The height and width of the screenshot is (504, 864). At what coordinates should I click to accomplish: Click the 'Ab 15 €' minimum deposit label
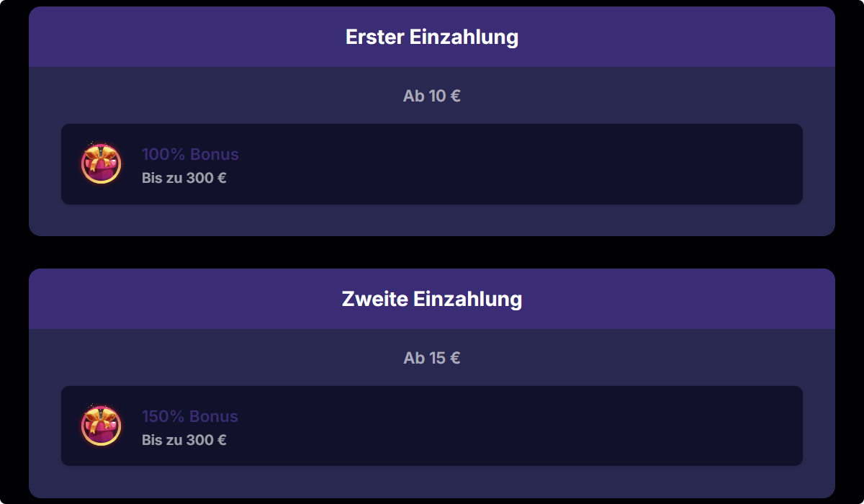point(432,358)
